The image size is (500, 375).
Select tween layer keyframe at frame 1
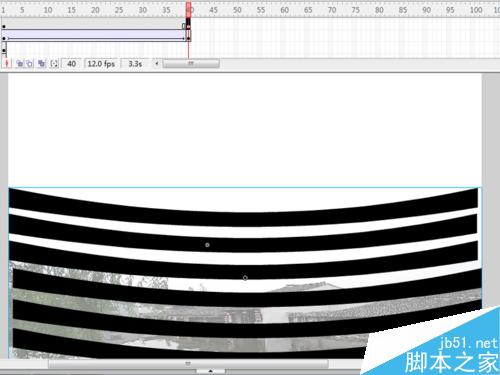pos(4,39)
